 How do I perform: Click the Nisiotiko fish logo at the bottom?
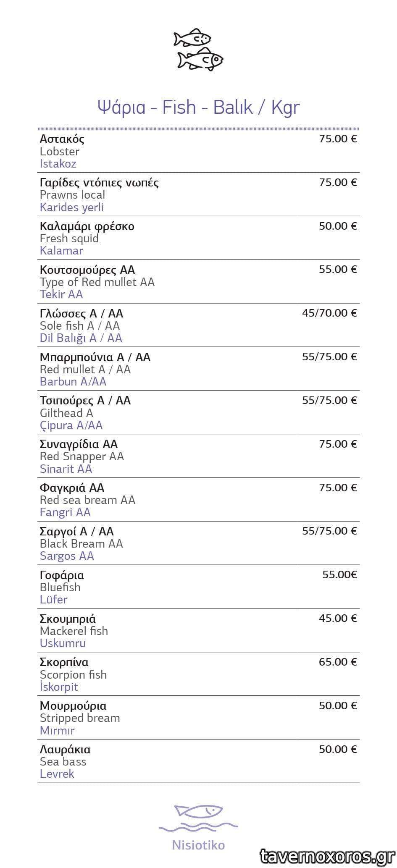(198, 818)
